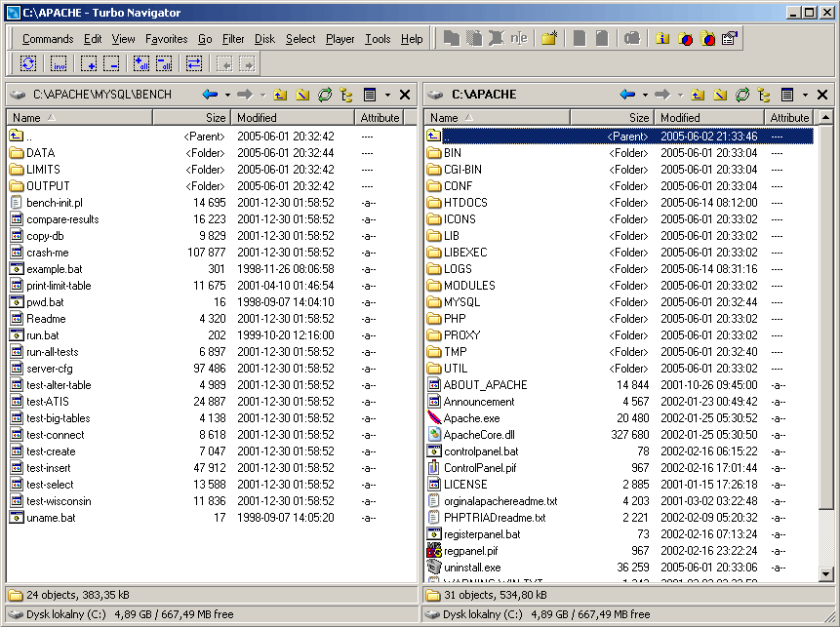Select the HTDOCS folder
Image resolution: width=840 pixels, height=627 pixels.
click(465, 203)
